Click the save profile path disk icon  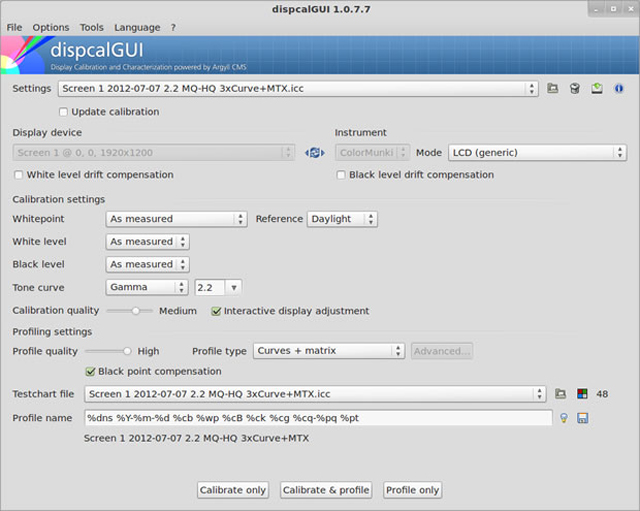tap(582, 418)
